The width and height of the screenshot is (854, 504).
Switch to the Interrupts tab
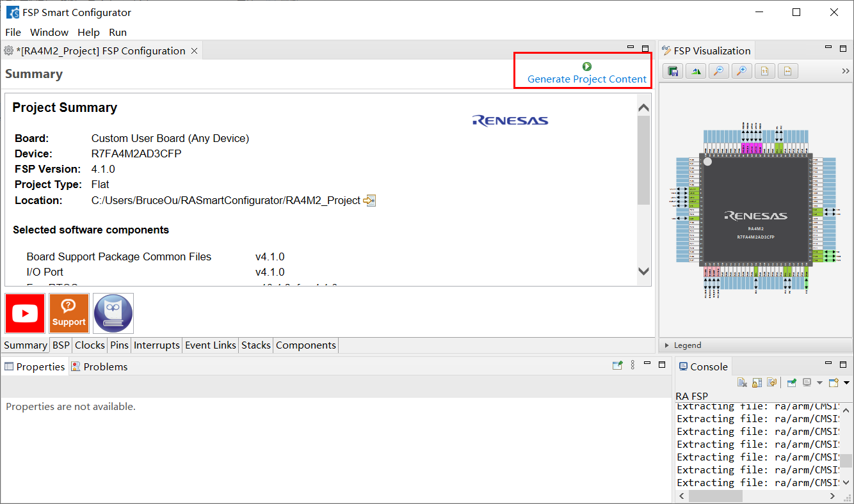pyautogui.click(x=157, y=345)
